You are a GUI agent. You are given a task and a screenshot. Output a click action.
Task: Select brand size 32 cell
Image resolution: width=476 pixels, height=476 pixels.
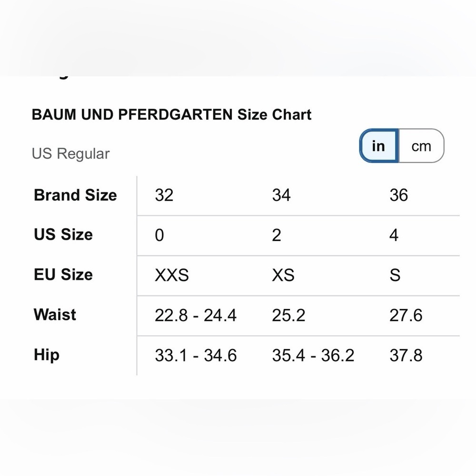click(164, 195)
